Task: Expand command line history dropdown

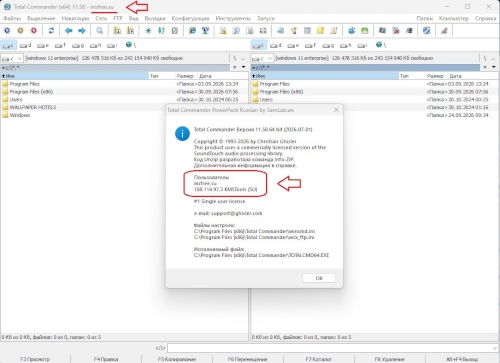Action: pos(495,348)
